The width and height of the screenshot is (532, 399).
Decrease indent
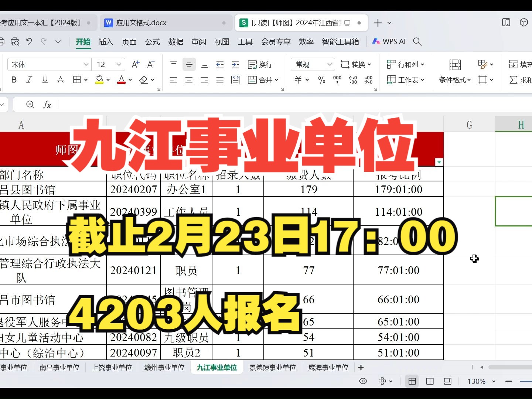point(220,64)
